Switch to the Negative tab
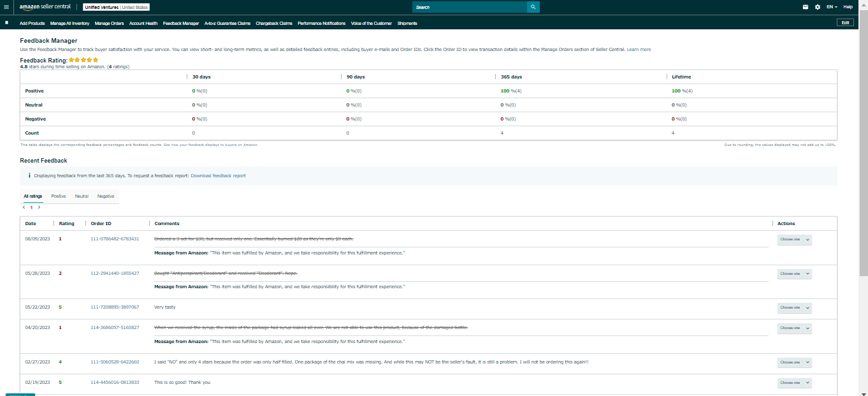Viewport: 868px width, 396px height. pos(106,196)
